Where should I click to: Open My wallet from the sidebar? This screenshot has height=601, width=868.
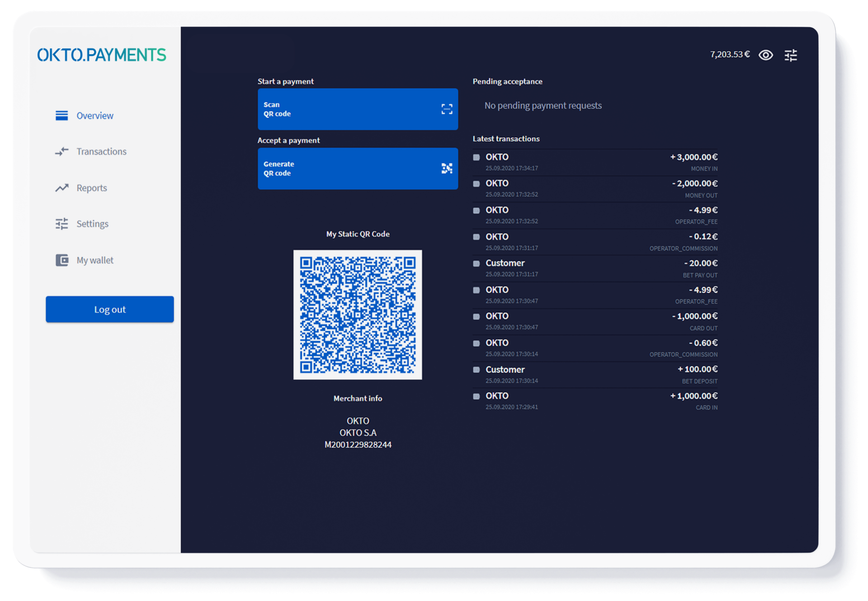pyautogui.click(x=95, y=260)
